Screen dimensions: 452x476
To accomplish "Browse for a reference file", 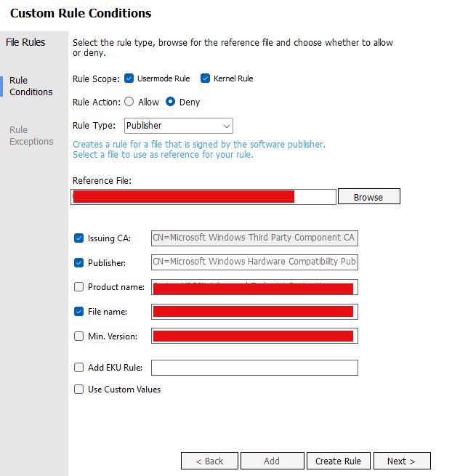I will click(368, 197).
